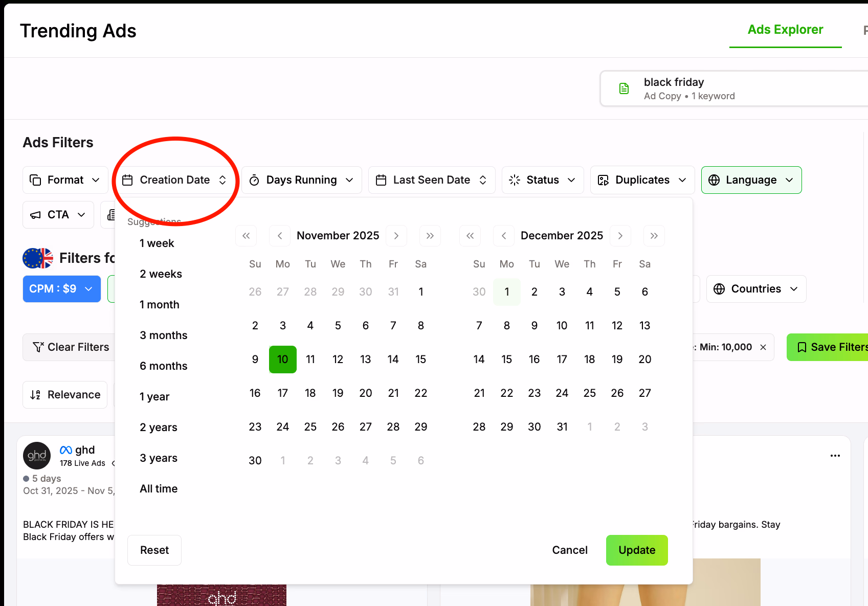This screenshot has height=606, width=868.
Task: Click the document icon next to black friday keyword
Action: 624,88
